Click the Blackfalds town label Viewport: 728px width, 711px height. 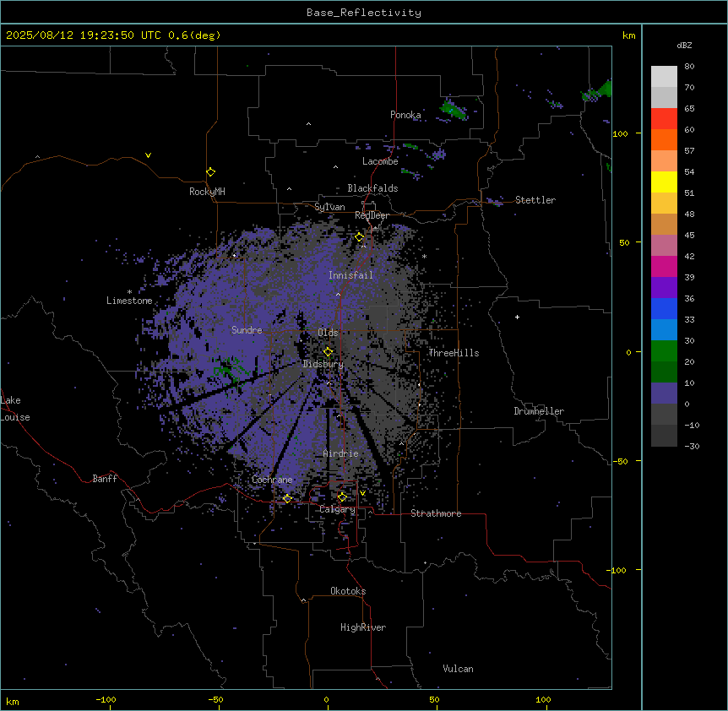[372, 188]
